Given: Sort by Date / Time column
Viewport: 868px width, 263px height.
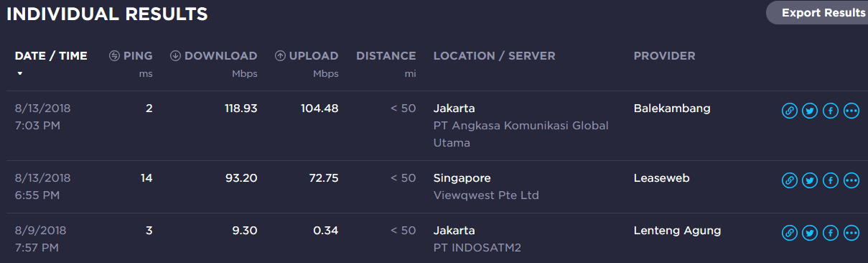Looking at the screenshot, I should [x=51, y=55].
